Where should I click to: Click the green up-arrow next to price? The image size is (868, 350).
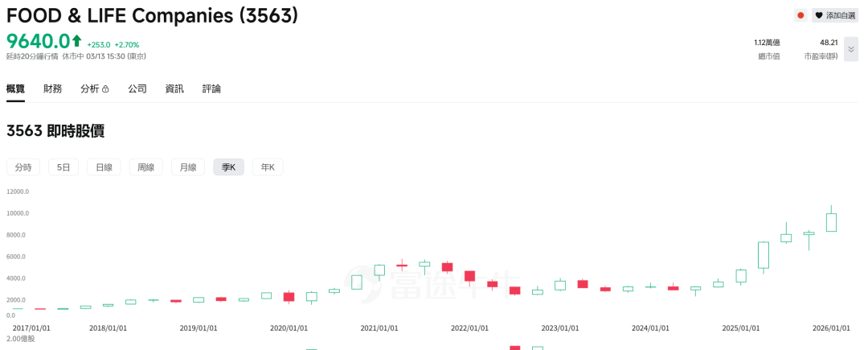point(76,40)
